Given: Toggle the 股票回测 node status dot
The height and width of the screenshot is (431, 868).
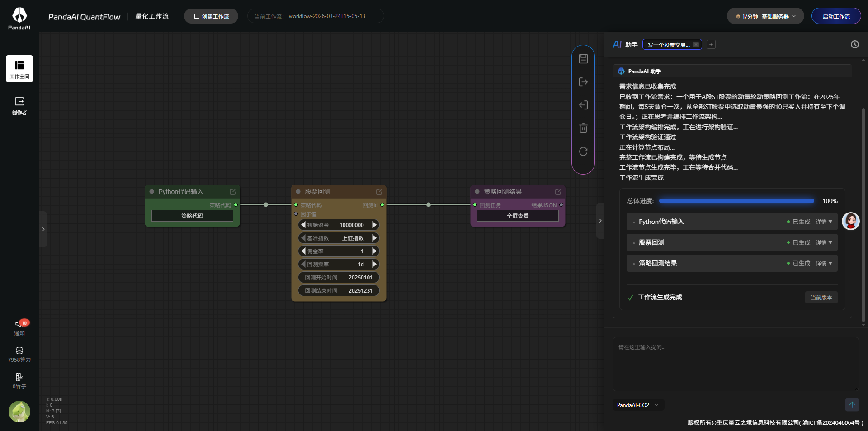Looking at the screenshot, I should [x=298, y=192].
